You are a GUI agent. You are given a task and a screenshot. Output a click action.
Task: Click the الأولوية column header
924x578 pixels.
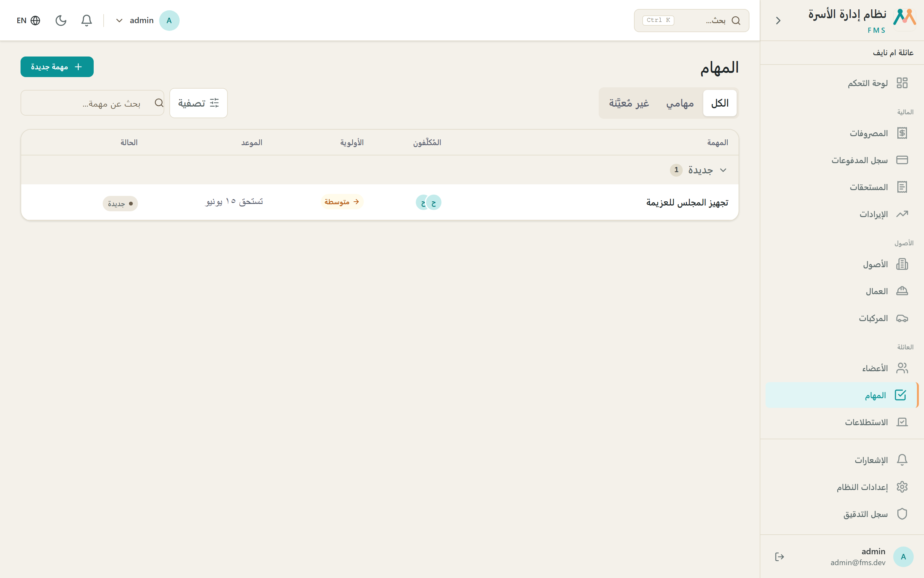352,143
